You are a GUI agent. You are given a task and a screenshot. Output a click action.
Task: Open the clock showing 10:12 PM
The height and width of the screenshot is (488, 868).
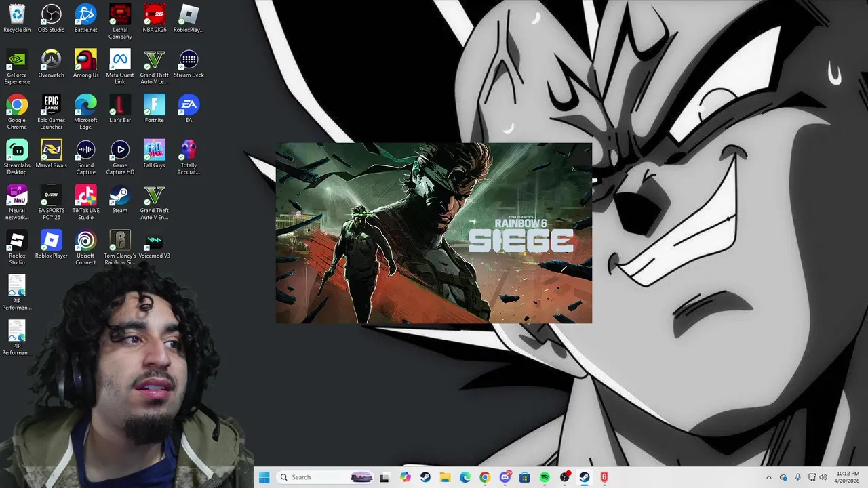pyautogui.click(x=847, y=477)
